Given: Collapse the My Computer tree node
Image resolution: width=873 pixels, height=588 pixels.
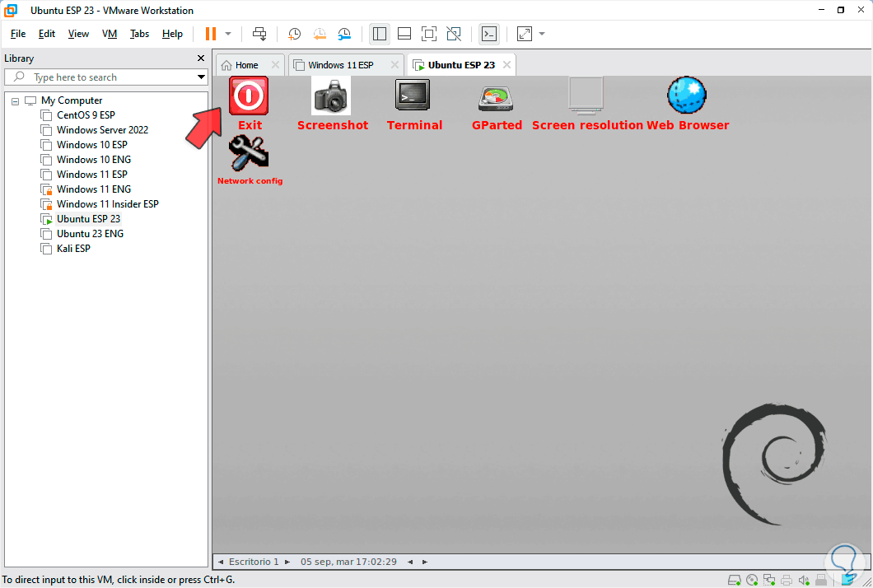Looking at the screenshot, I should tap(15, 100).
